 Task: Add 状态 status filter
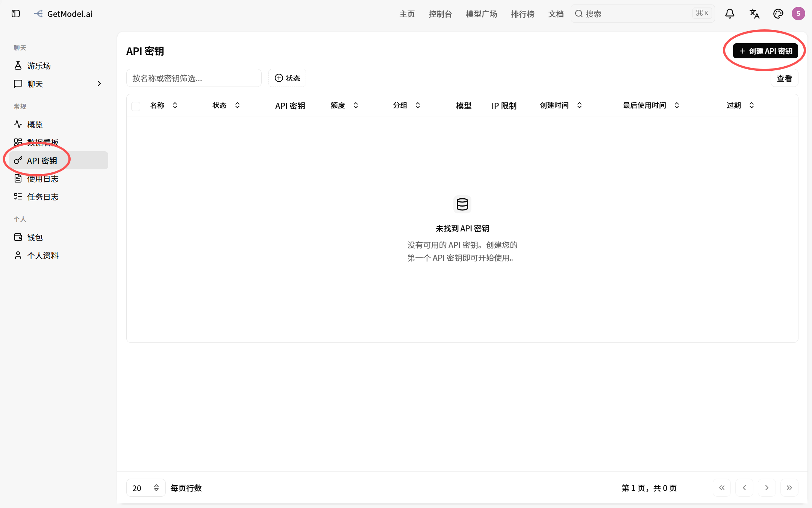[287, 78]
